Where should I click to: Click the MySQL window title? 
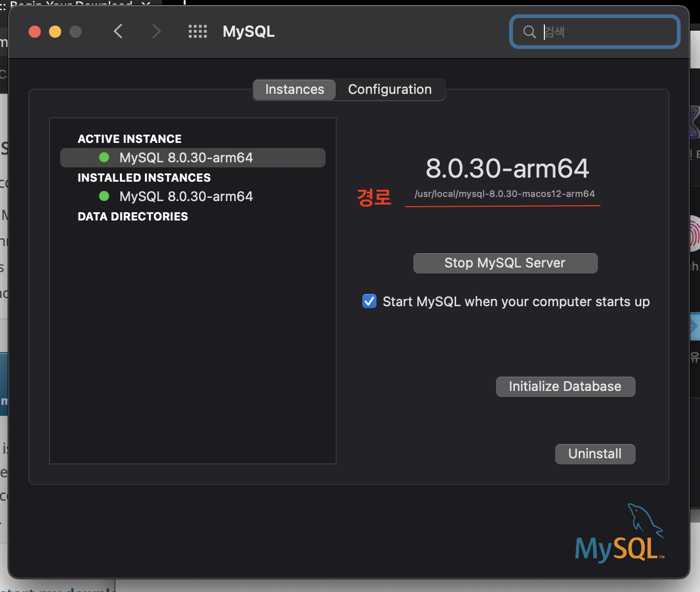pos(248,32)
